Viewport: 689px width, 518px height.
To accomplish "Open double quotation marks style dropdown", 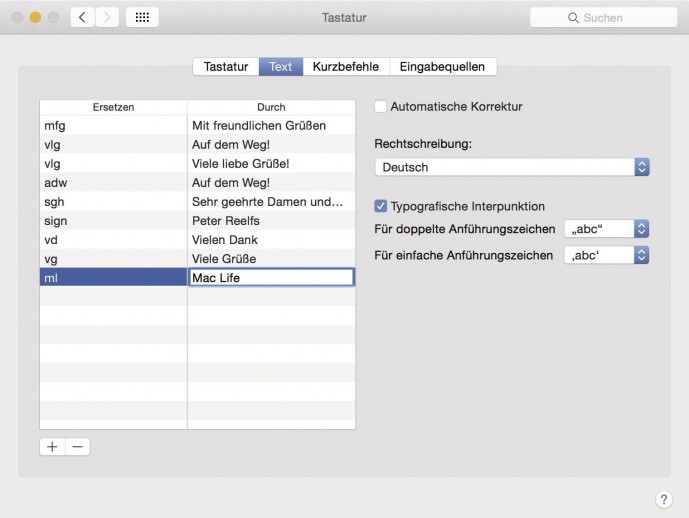I will [x=607, y=229].
